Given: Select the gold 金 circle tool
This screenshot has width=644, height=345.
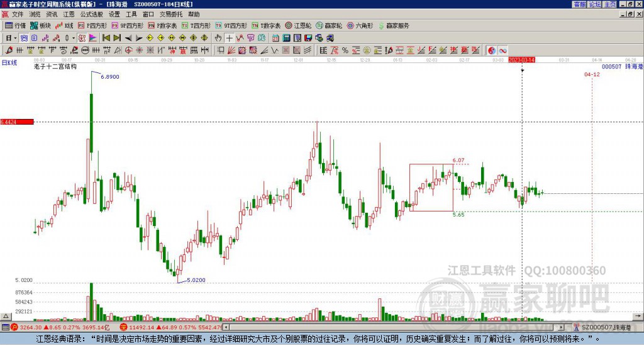Looking at the screenshot, I should click(367, 50).
